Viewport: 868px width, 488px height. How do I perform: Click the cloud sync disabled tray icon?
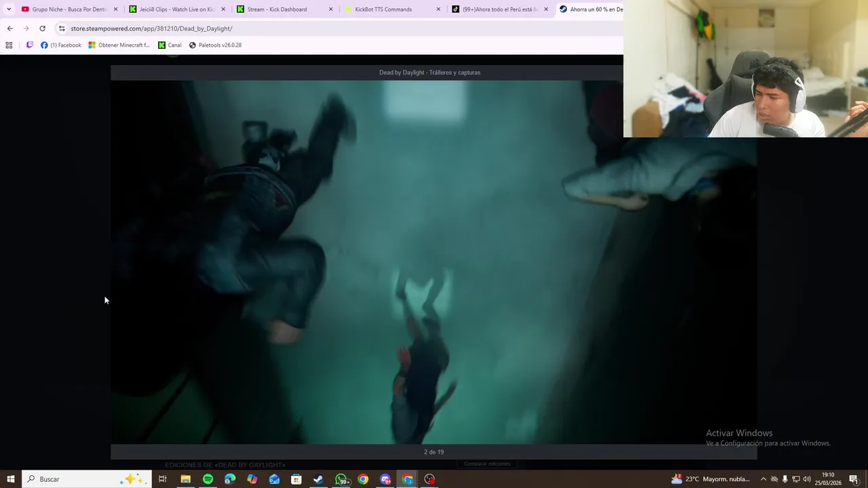click(774, 479)
